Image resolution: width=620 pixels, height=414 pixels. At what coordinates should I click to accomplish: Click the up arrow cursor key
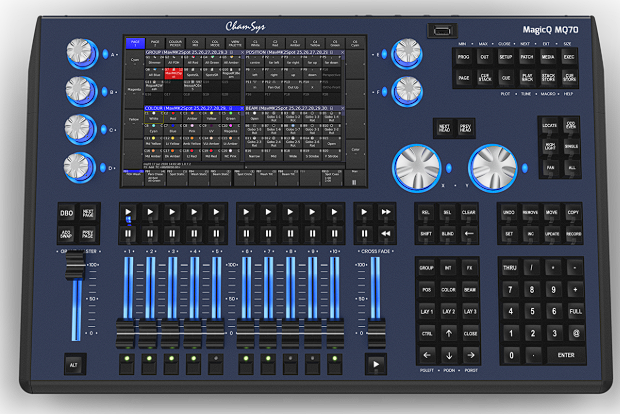[x=449, y=333]
